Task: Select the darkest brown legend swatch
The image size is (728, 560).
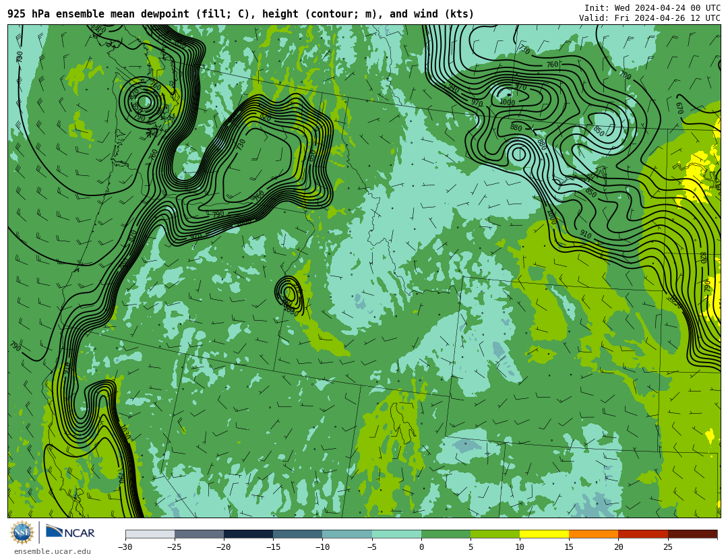Action: (x=692, y=534)
